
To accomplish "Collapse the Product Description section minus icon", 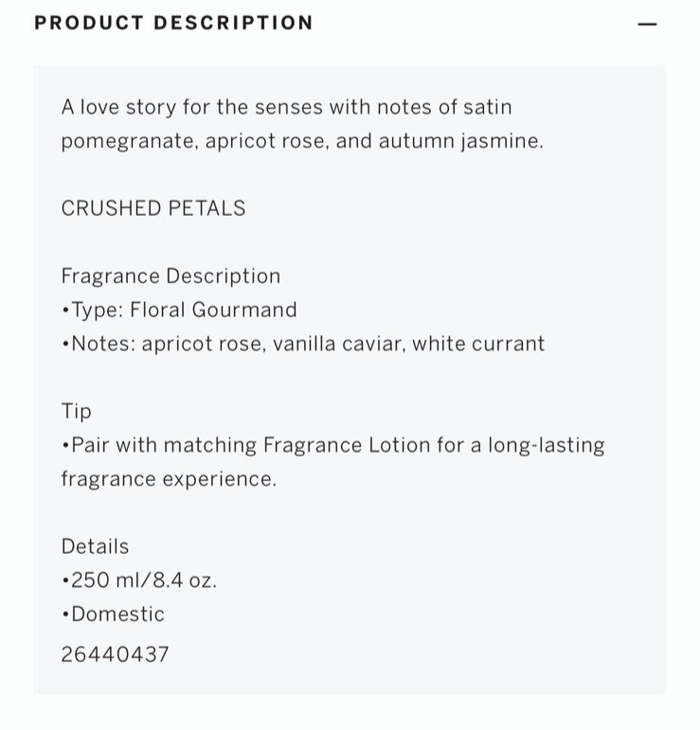I will [x=647, y=24].
